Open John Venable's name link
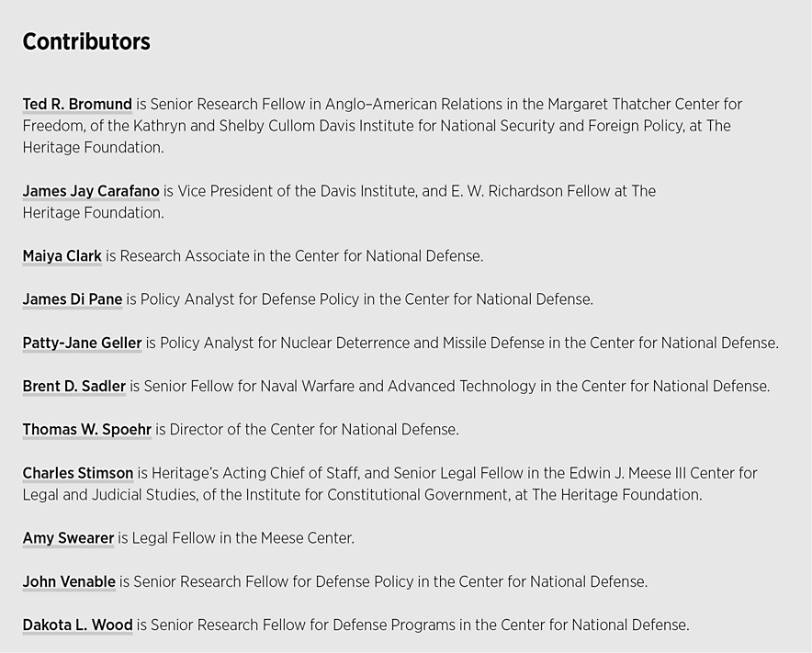 click(x=69, y=582)
